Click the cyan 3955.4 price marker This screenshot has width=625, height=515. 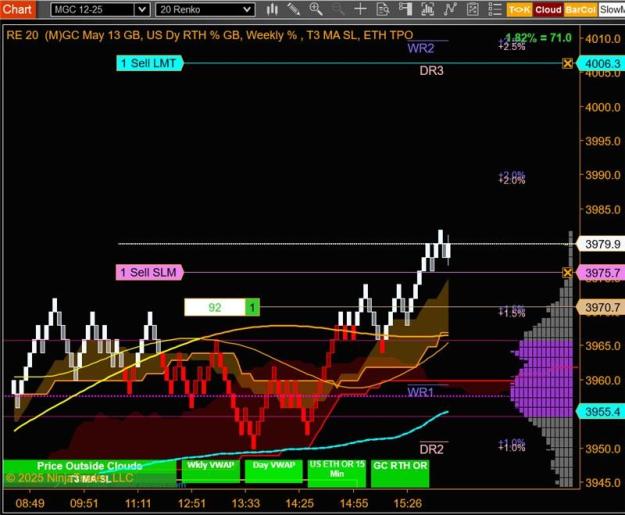click(600, 411)
